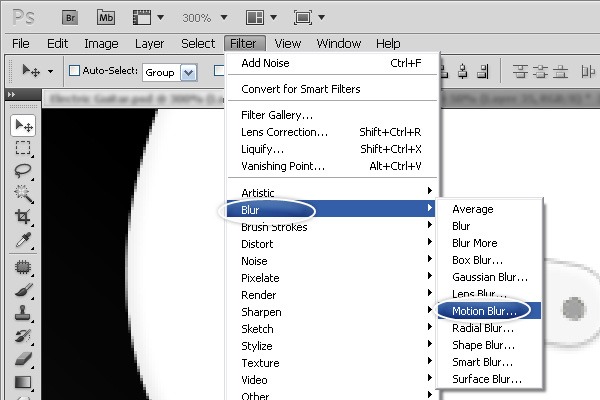Expand the Texture filter submenu

(x=331, y=363)
